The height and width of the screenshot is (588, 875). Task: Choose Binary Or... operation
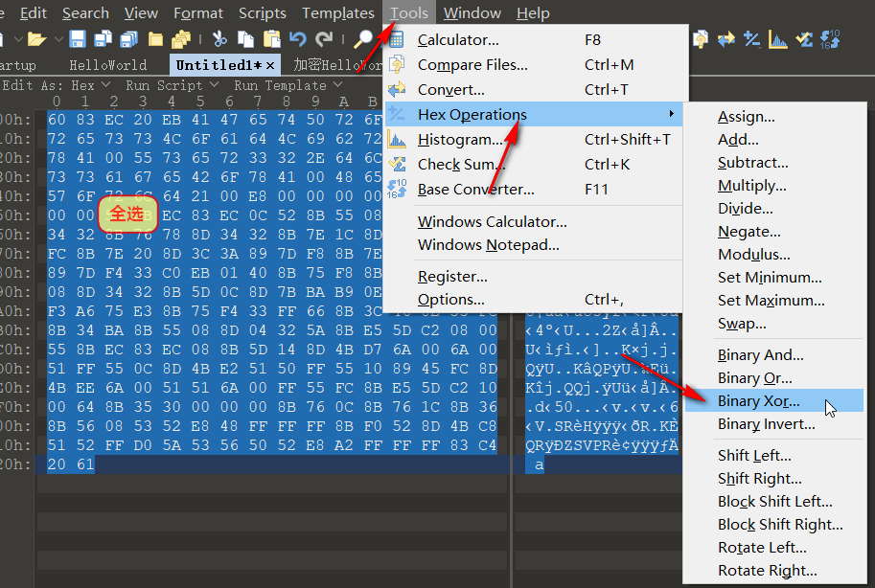(774, 378)
